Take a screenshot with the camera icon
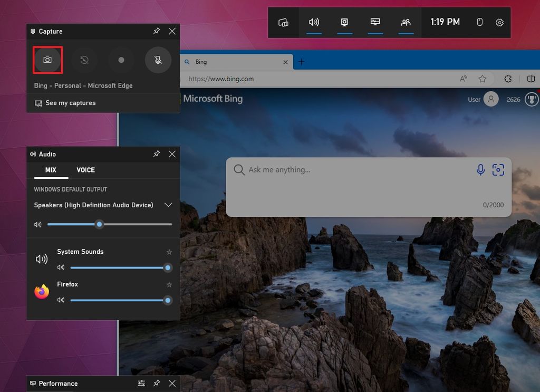Image resolution: width=540 pixels, height=392 pixels. coord(47,60)
